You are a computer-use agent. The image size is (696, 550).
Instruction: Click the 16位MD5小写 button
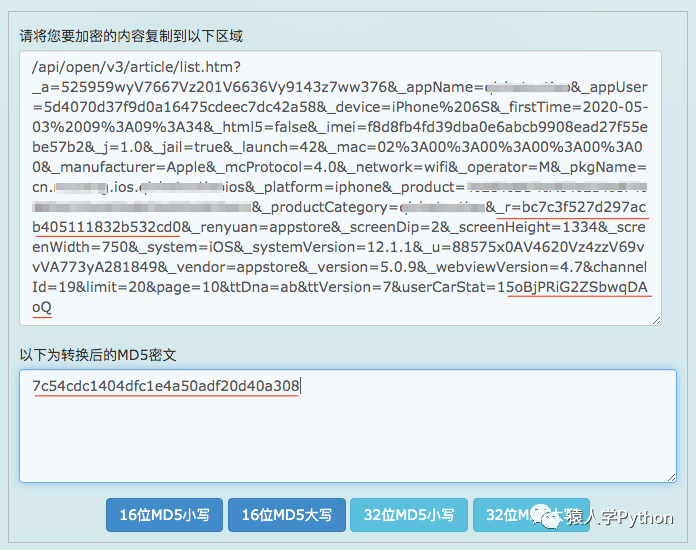coord(164,515)
